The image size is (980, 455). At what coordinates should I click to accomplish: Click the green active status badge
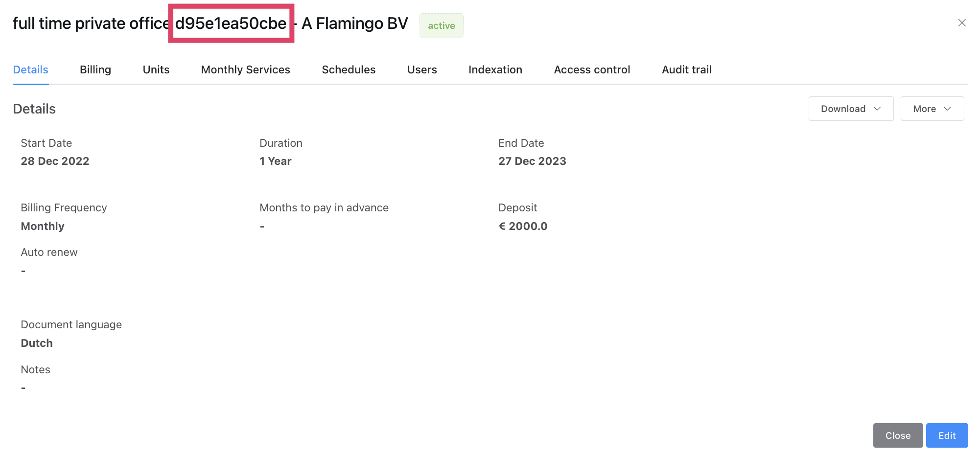[441, 25]
